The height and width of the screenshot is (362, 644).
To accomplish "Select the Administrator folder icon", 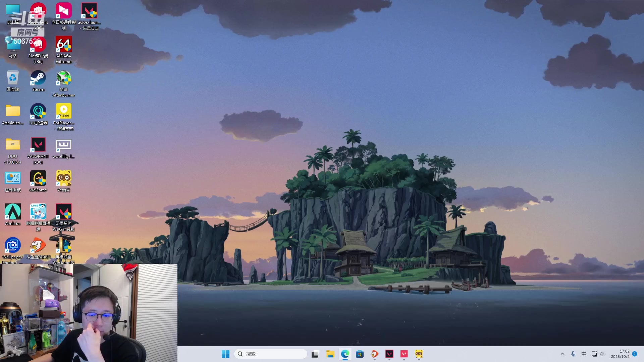I will (x=13, y=114).
